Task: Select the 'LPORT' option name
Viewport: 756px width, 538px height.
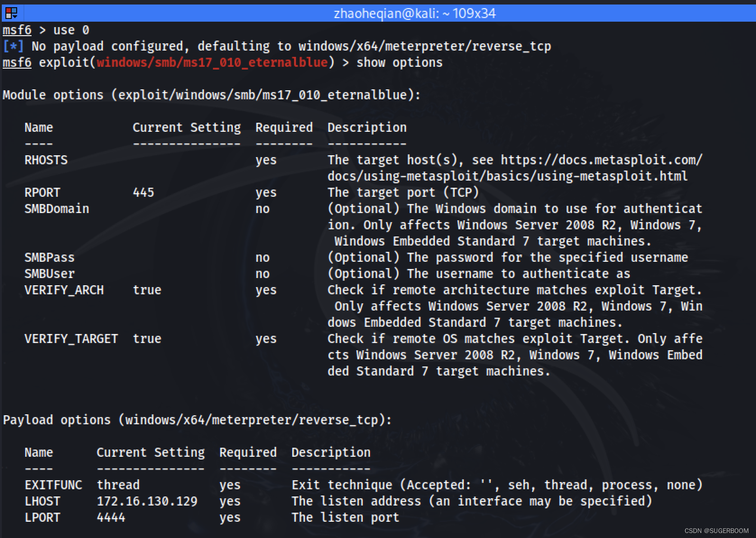Action: 42,518
